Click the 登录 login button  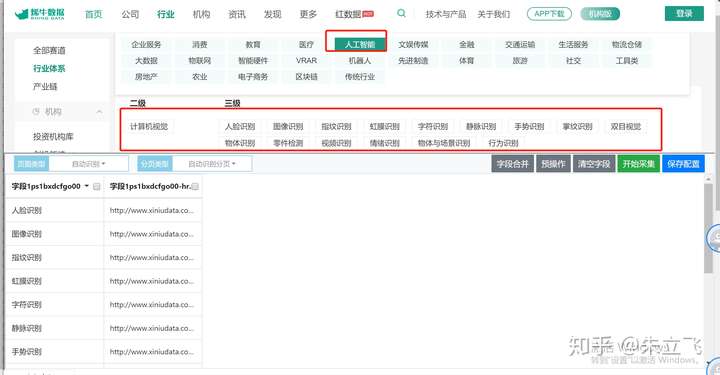(x=684, y=14)
